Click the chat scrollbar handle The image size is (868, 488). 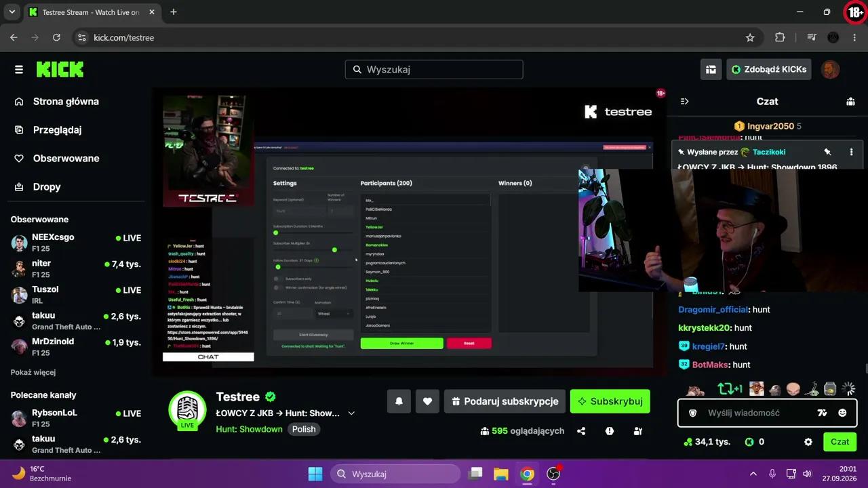tap(866, 368)
